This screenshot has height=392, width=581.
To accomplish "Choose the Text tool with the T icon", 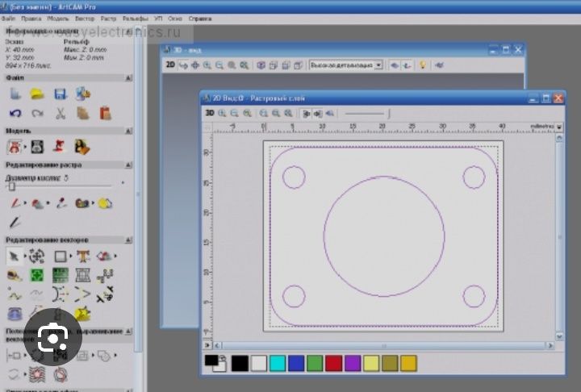I will tap(82, 256).
